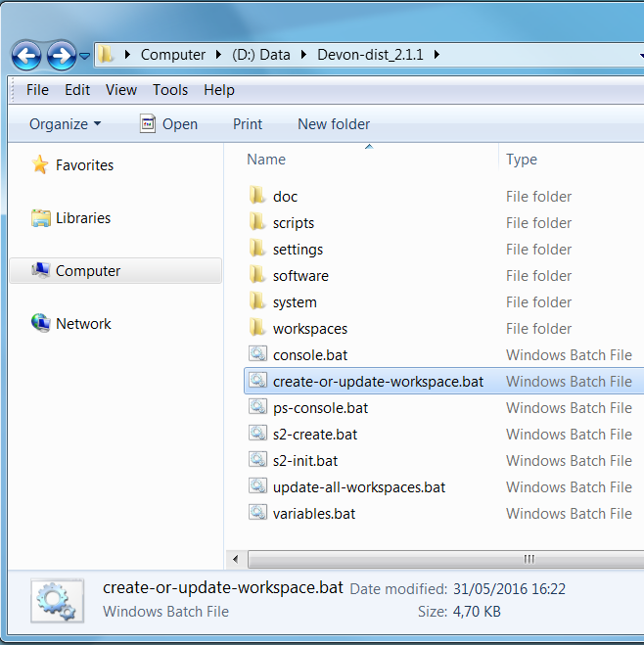Click (D:) Data in the address bar
Viewport: 644px width, 645px height.
pos(261,55)
